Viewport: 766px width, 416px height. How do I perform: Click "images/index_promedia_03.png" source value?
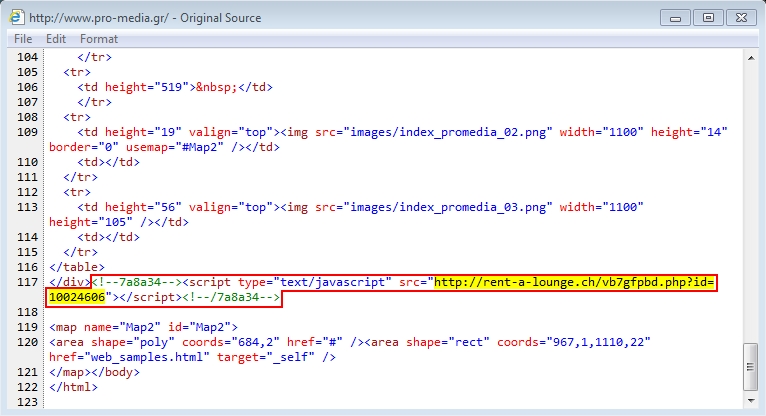click(448, 208)
